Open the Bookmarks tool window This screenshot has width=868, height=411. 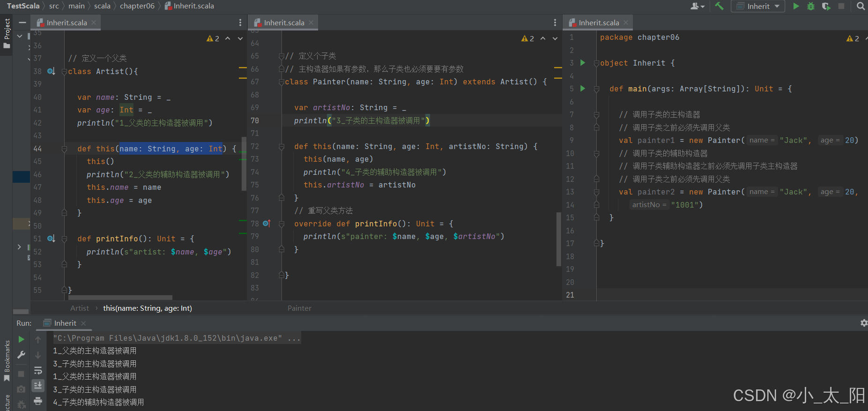coord(7,361)
